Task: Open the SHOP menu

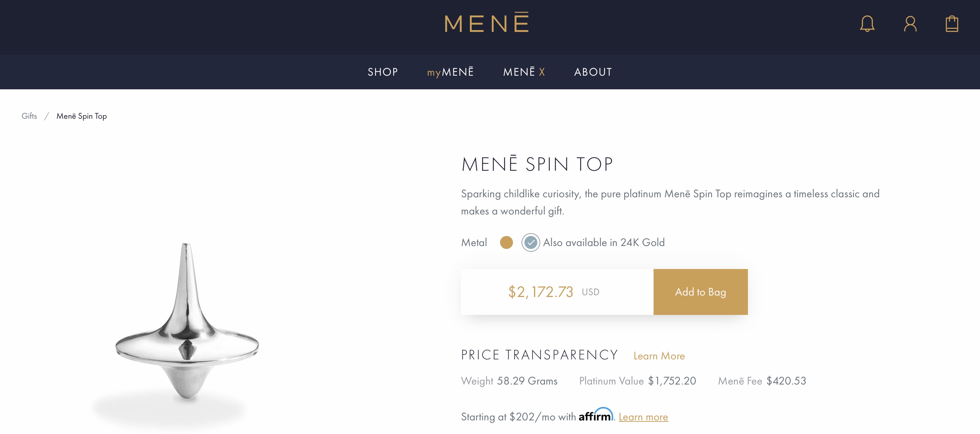Action: [383, 72]
